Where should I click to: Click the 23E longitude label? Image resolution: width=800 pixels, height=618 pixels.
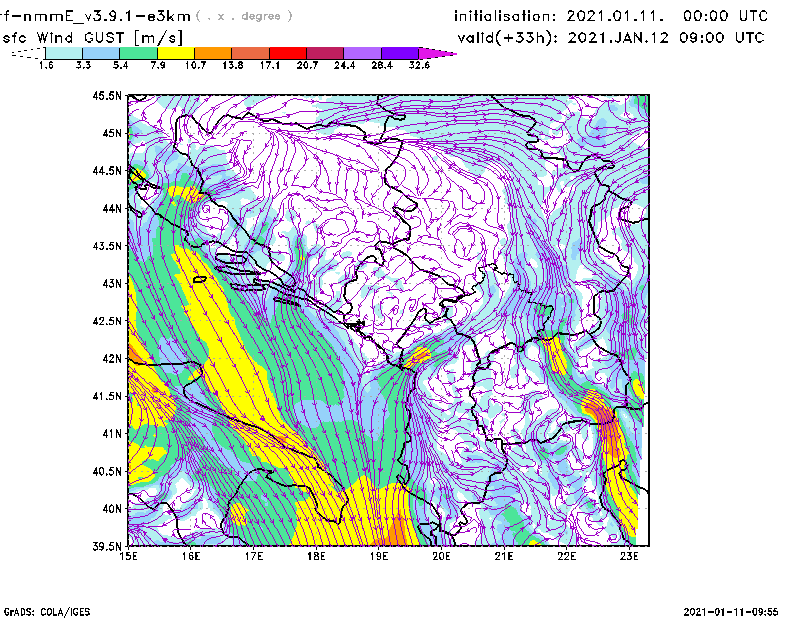pyautogui.click(x=629, y=556)
